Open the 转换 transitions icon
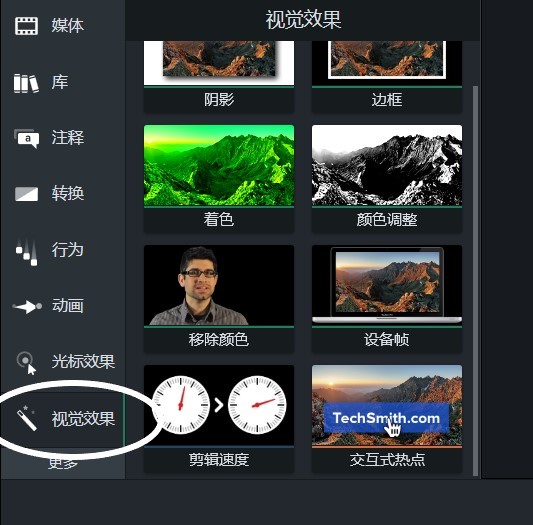This screenshot has height=525, width=533. (26, 194)
